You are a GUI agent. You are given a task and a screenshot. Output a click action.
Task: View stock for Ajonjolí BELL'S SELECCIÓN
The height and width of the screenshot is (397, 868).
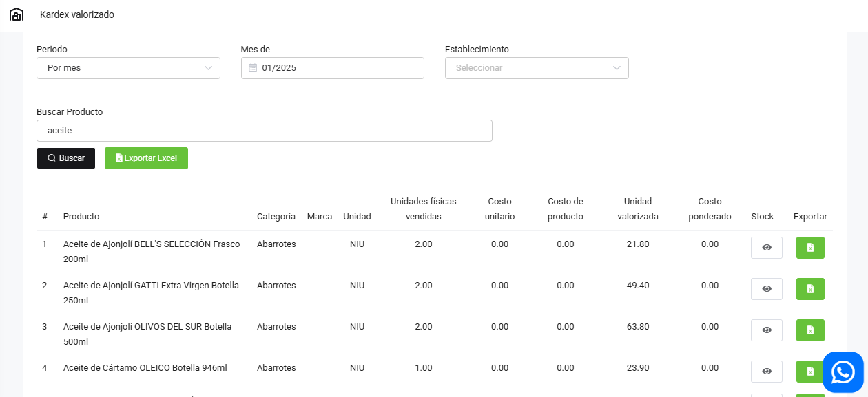coord(766,248)
